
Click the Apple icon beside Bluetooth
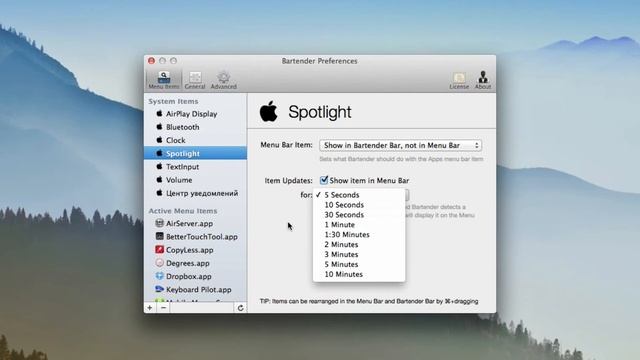click(159, 127)
